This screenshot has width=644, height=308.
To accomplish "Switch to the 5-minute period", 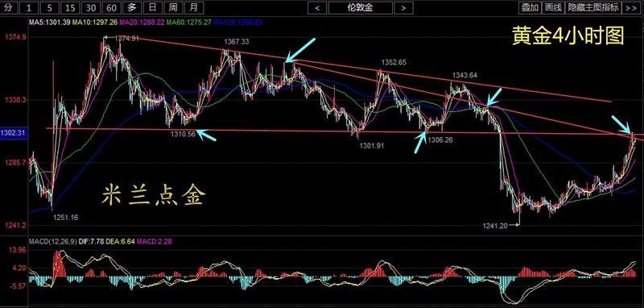I will click(49, 7).
